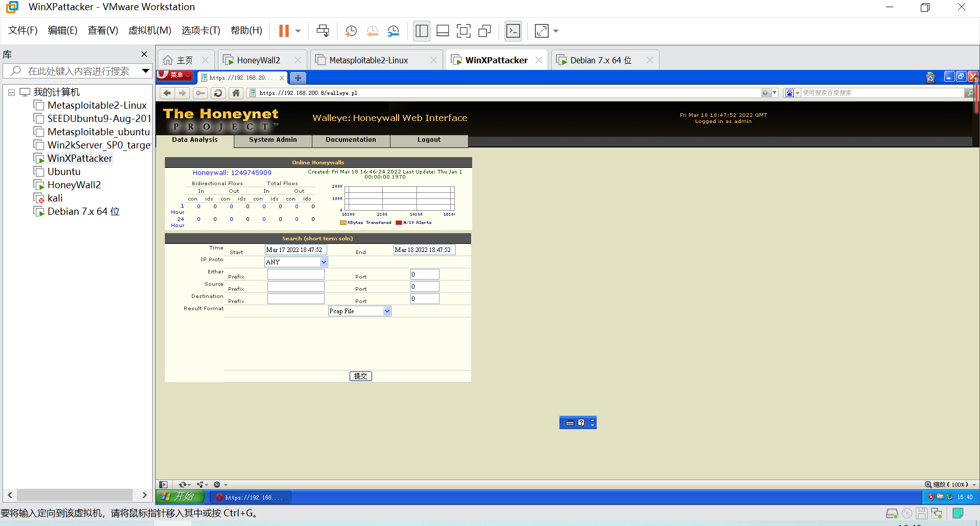Screen dimensions: 980x526
Task: Toggle the library sidebar view
Action: 422,31
